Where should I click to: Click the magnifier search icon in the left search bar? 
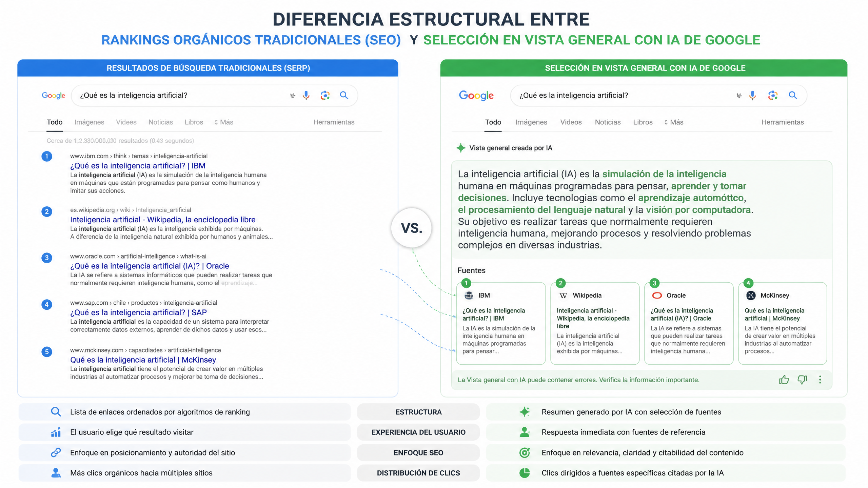tap(344, 95)
